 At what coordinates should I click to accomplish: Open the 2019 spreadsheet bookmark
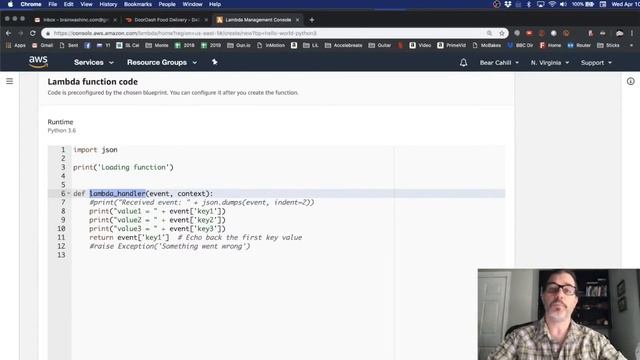[x=211, y=45]
